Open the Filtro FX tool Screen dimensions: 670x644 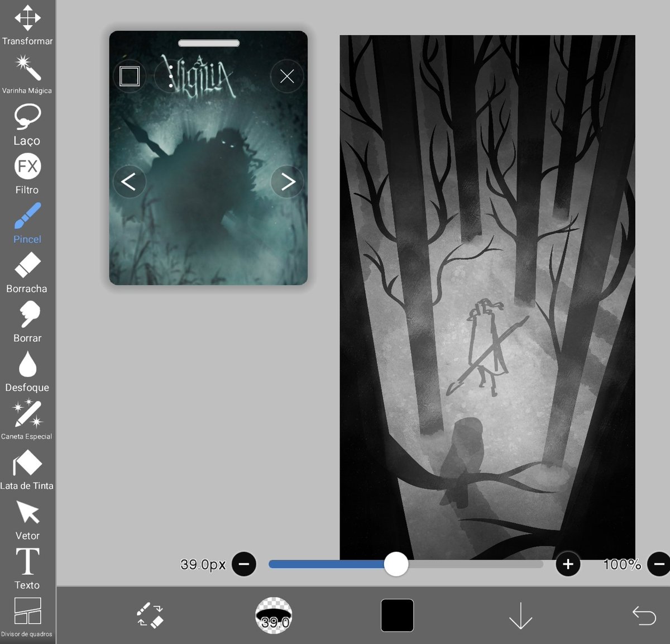[x=27, y=174]
